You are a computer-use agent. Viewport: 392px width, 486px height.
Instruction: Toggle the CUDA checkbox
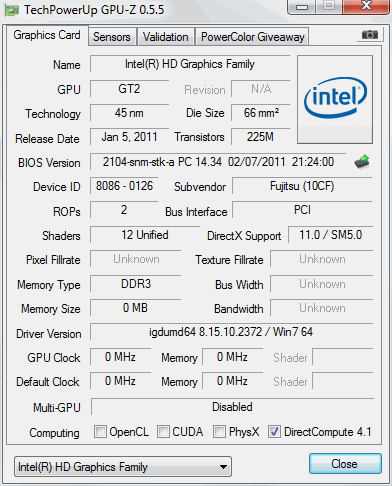(x=163, y=431)
